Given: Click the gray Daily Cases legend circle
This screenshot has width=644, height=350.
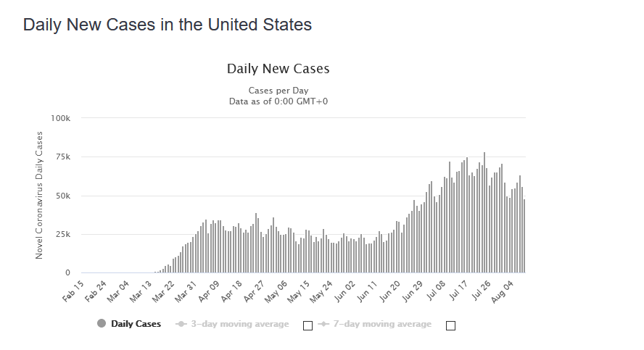Looking at the screenshot, I should [102, 324].
